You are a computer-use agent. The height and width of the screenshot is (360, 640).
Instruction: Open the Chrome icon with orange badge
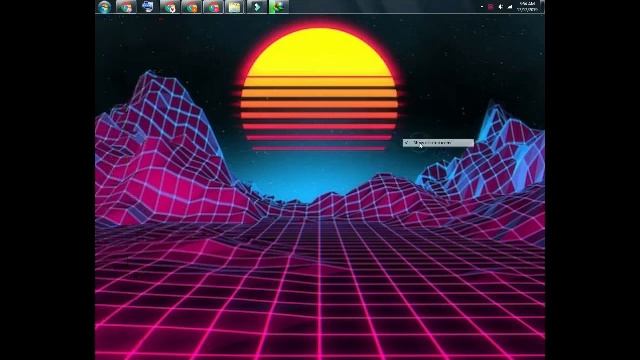point(191,7)
